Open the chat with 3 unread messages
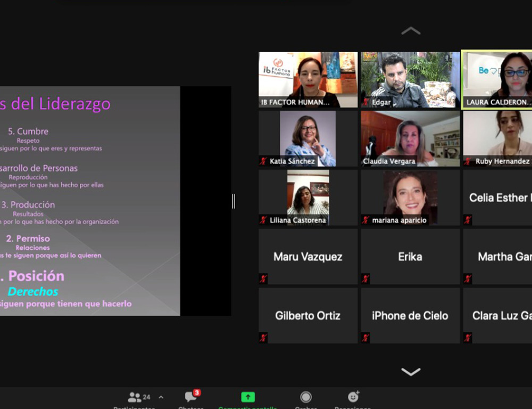 (x=191, y=397)
